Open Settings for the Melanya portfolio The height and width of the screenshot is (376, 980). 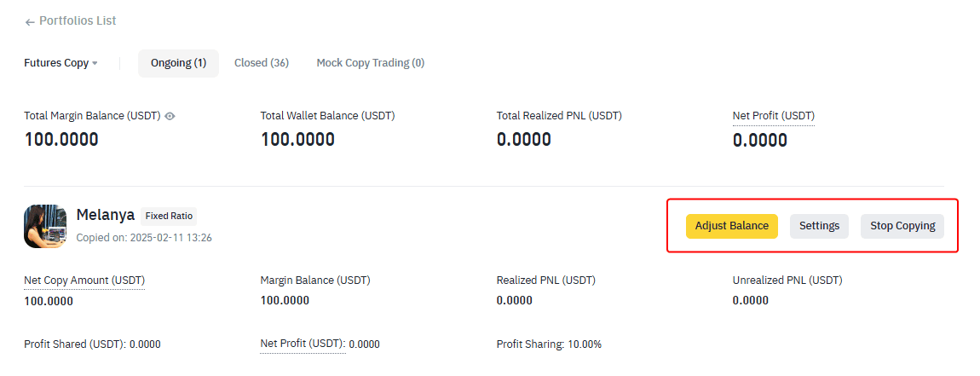tap(819, 226)
